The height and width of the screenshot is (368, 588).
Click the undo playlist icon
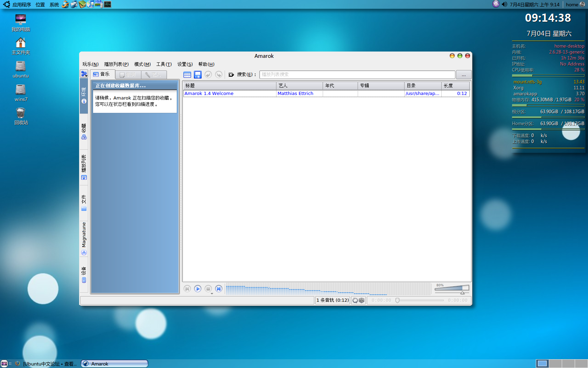coord(208,75)
